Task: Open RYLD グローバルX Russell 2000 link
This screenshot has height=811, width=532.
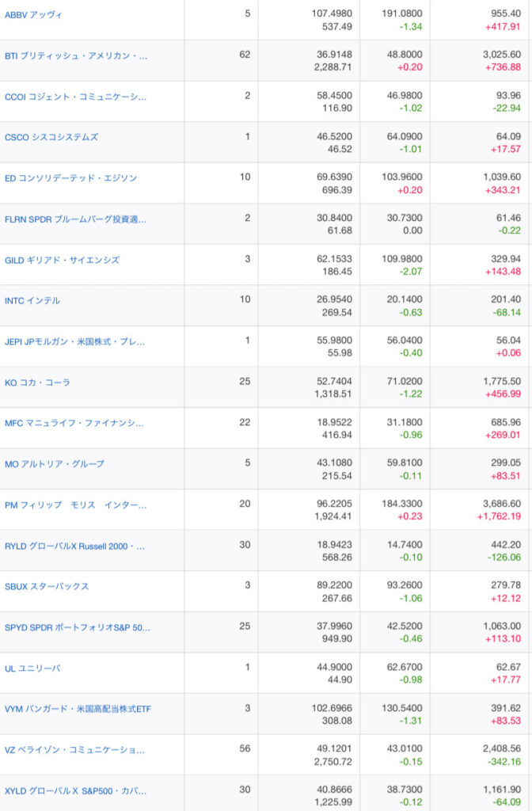Action: pyautogui.click(x=75, y=546)
